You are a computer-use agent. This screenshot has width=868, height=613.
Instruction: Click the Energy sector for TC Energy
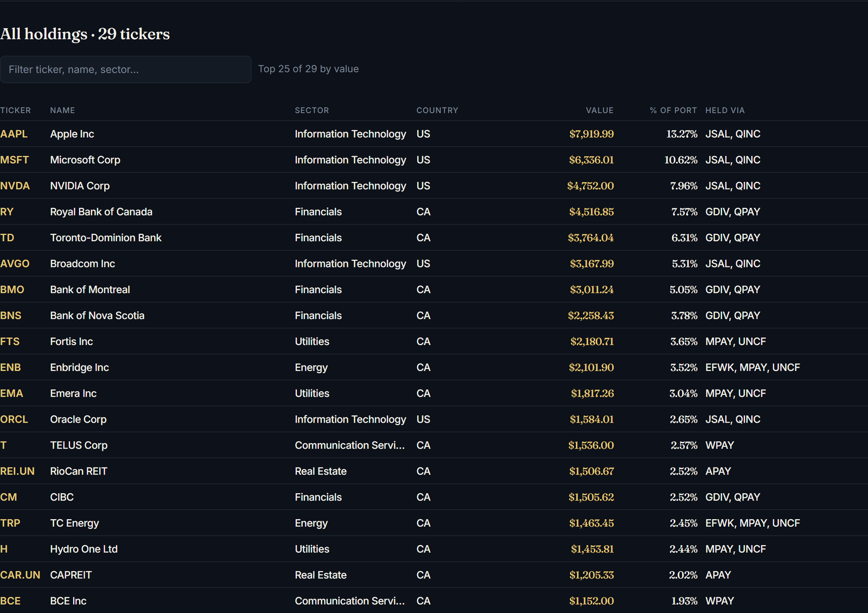click(x=311, y=523)
